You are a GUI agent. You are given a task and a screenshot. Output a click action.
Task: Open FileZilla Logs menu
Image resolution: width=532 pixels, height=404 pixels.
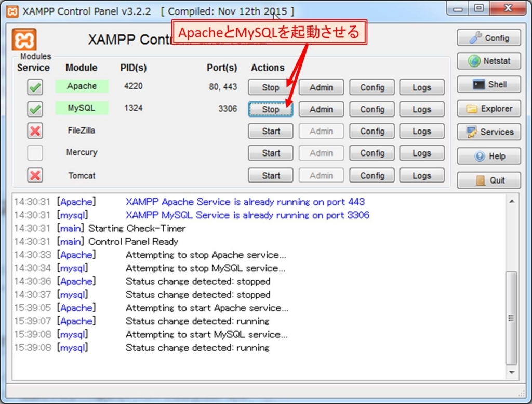pos(422,131)
